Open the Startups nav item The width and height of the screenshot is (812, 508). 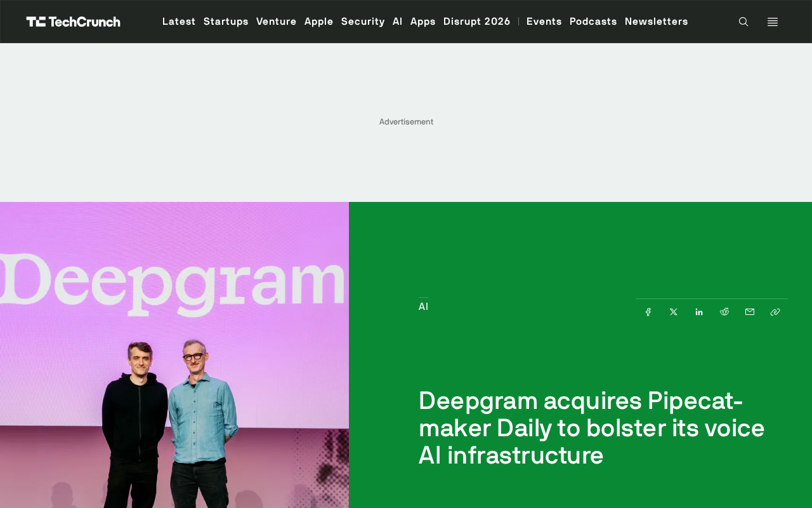(226, 22)
